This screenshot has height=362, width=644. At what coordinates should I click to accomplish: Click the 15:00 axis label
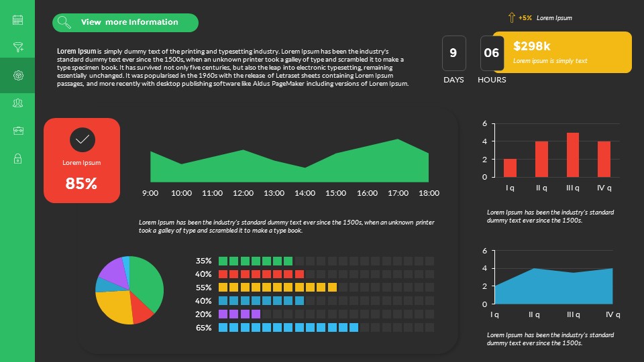click(x=335, y=193)
